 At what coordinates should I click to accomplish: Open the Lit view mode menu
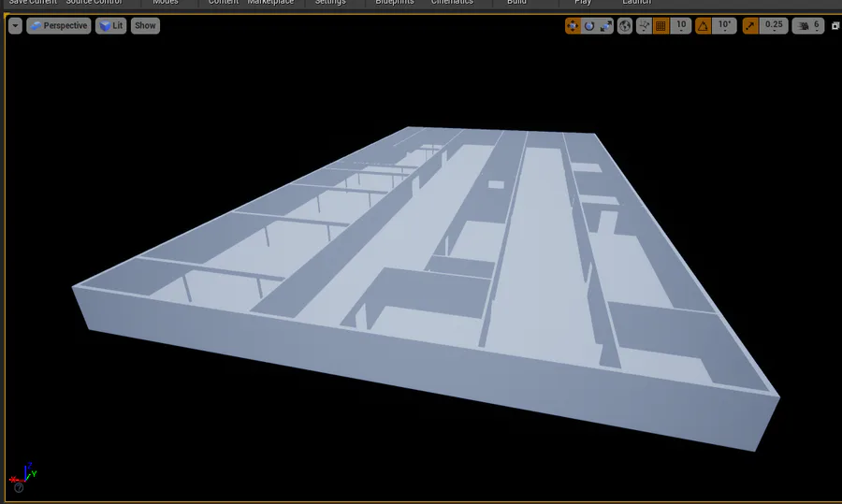pos(110,26)
